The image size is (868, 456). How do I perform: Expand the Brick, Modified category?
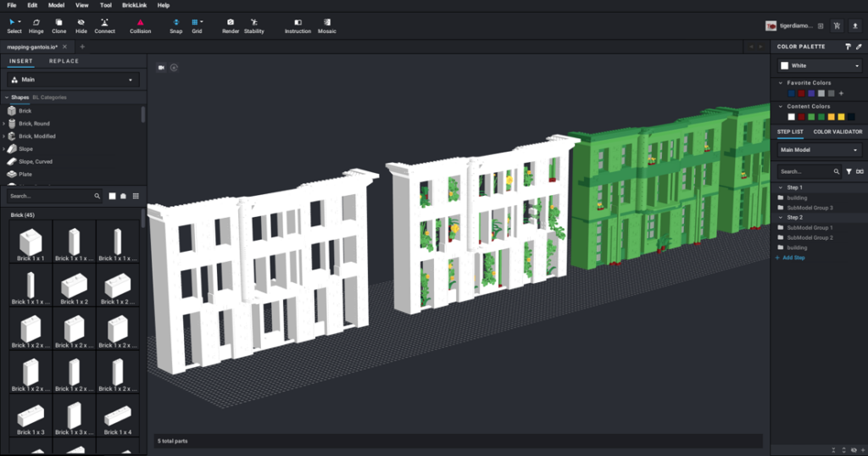[x=4, y=136]
